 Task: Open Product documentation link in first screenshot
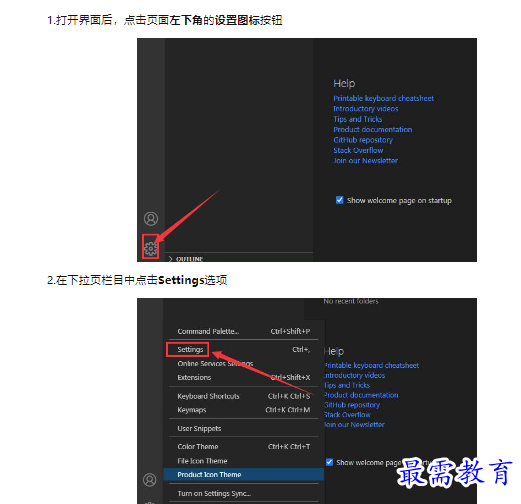(x=373, y=129)
